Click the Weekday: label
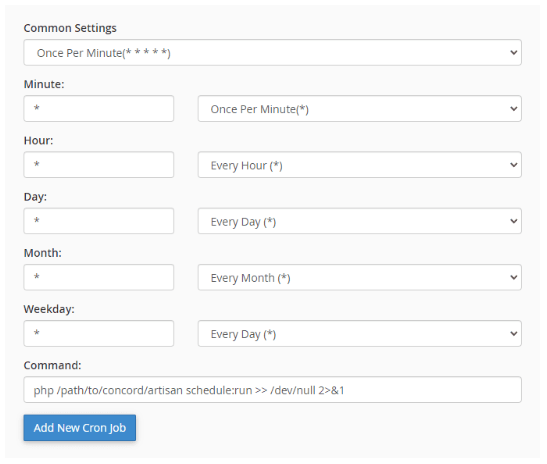 click(x=49, y=309)
